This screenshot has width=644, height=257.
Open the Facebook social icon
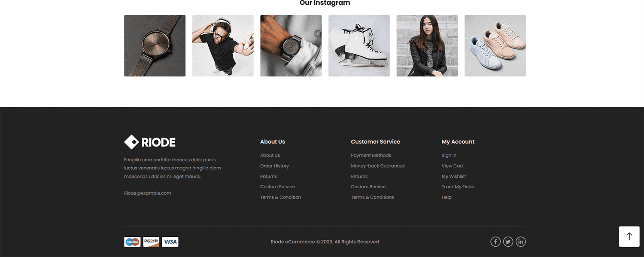[495, 242]
